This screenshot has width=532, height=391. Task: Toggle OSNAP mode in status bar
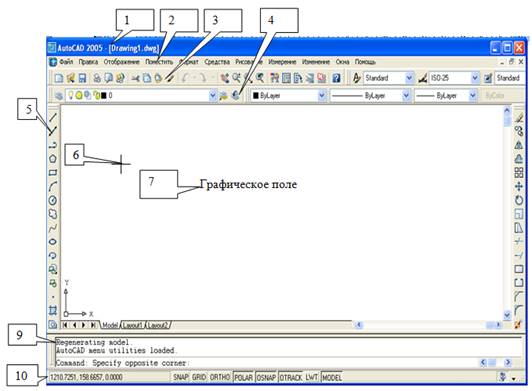[266, 377]
